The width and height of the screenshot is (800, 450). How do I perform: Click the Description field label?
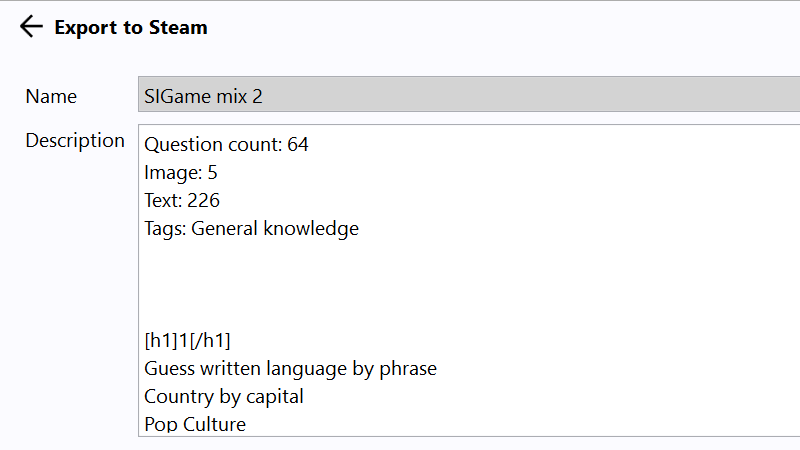(x=75, y=140)
